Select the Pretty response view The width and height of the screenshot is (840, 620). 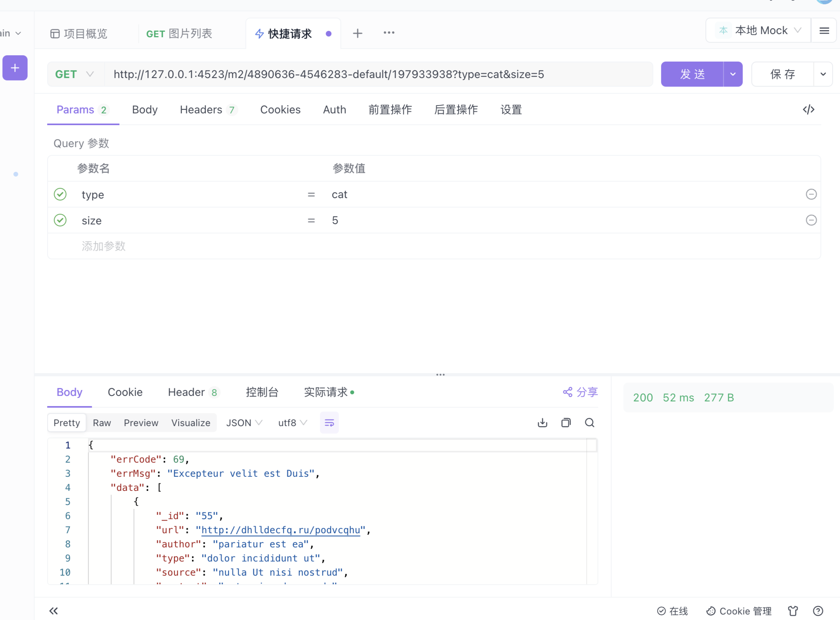(x=67, y=423)
